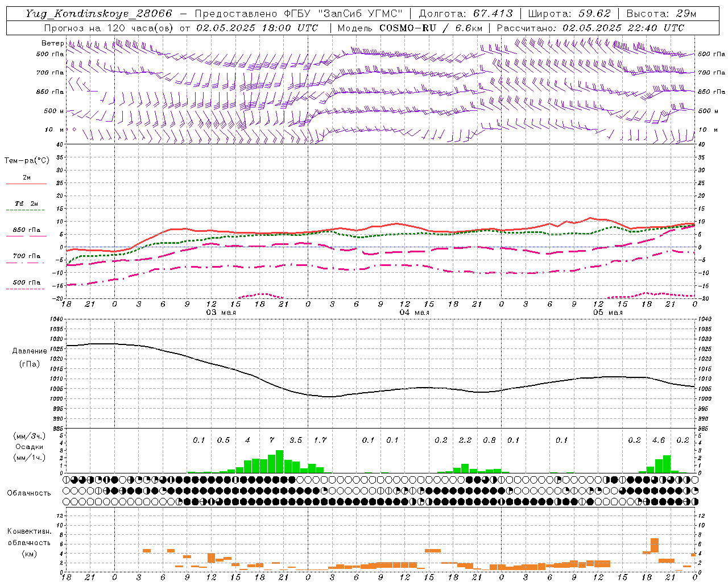This screenshot has height=582, width=728.
Task: Click the 3-hour precipitation value 3.5
Action: click(296, 440)
